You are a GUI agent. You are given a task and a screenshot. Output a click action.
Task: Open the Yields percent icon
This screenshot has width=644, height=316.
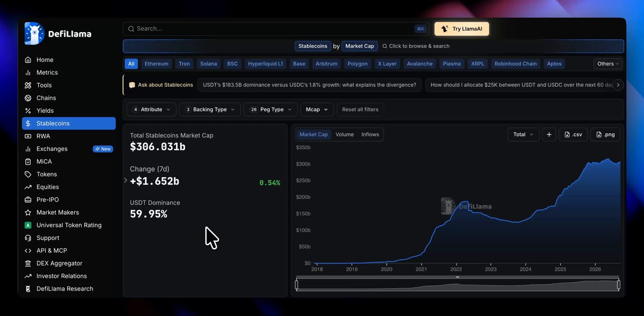[28, 111]
